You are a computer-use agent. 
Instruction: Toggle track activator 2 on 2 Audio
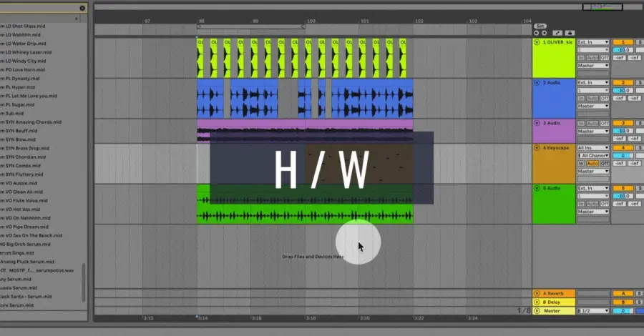pos(623,82)
